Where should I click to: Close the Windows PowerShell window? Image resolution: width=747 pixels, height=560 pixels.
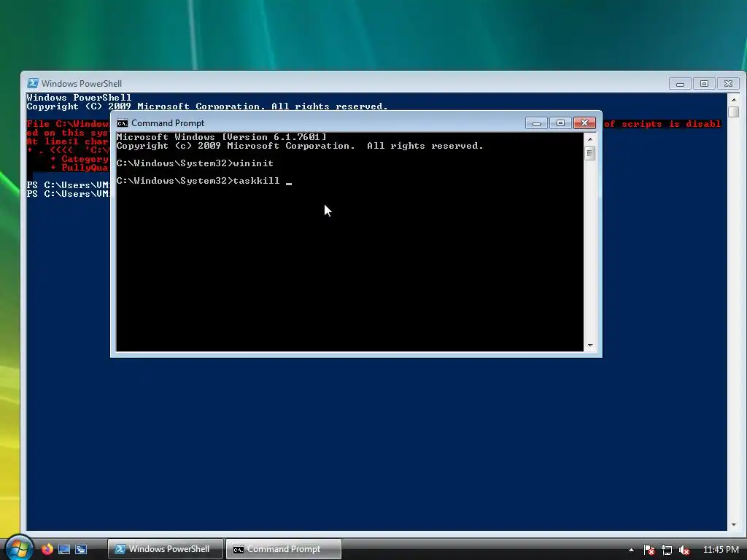[729, 84]
